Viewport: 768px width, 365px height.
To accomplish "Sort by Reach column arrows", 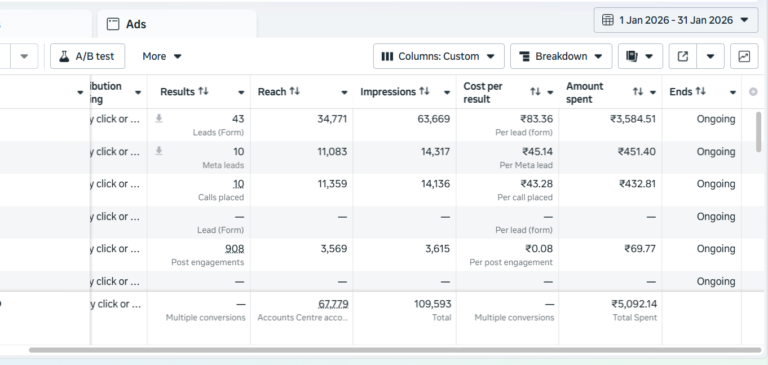I will point(294,92).
